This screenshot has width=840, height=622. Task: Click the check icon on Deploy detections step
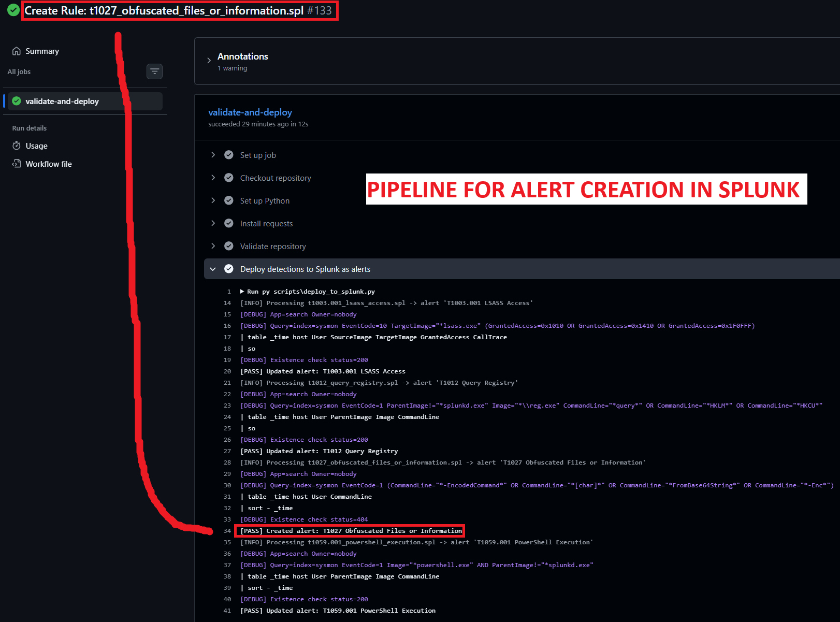228,269
